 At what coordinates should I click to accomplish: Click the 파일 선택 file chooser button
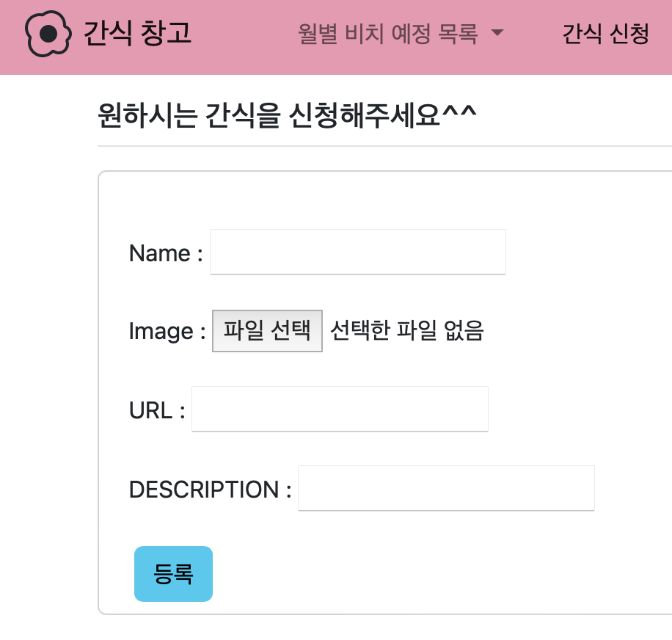coord(268,330)
